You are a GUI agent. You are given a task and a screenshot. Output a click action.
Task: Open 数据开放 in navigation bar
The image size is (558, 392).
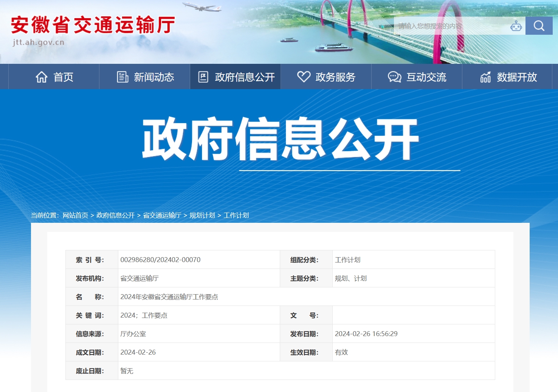click(507, 77)
